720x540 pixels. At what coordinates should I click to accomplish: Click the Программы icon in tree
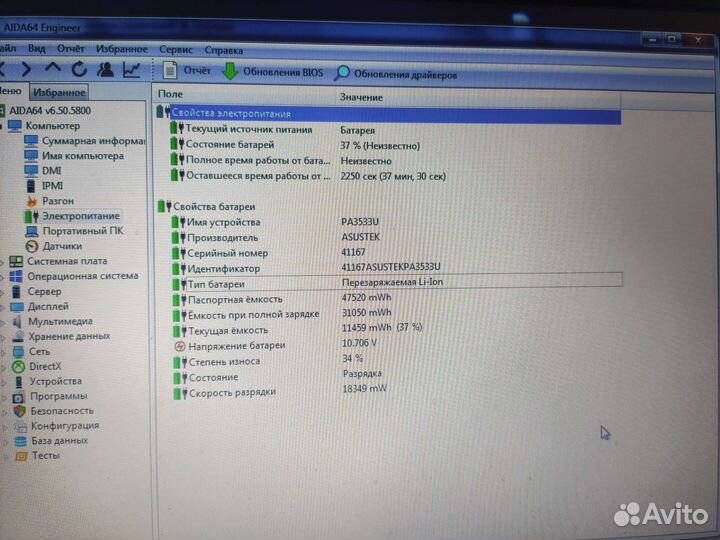click(x=19, y=396)
